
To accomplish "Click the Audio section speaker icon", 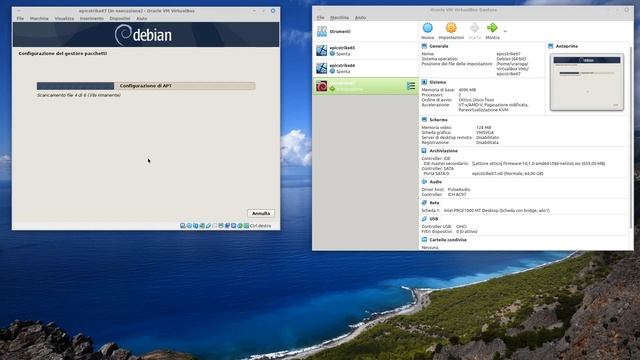I will [424, 182].
